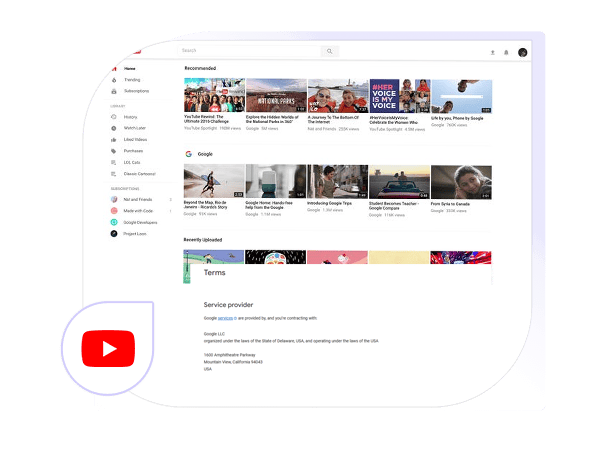Play Google Home hands-free thumbnail

(276, 181)
